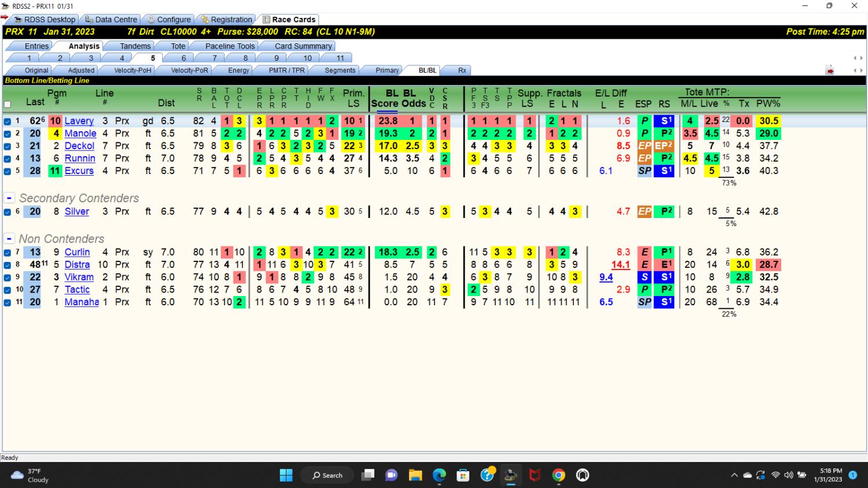Click the Configure gear icon
The width and height of the screenshot is (868, 488).
(x=151, y=19)
